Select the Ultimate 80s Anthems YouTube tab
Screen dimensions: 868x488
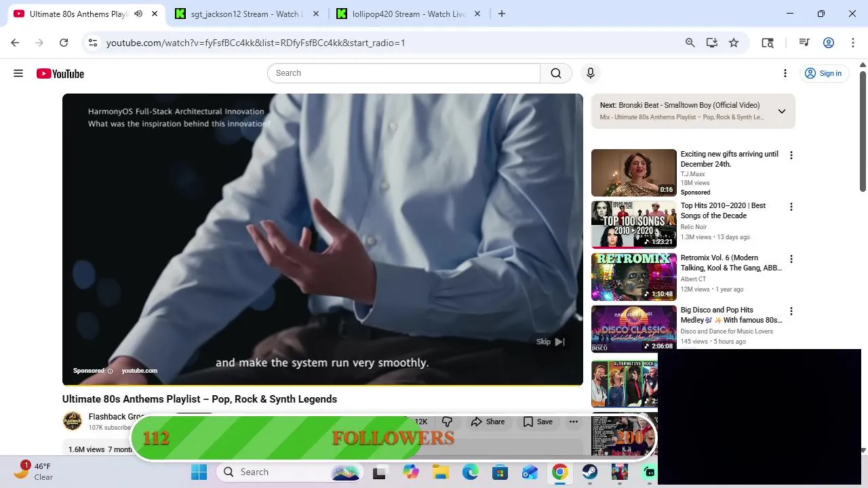click(x=79, y=14)
